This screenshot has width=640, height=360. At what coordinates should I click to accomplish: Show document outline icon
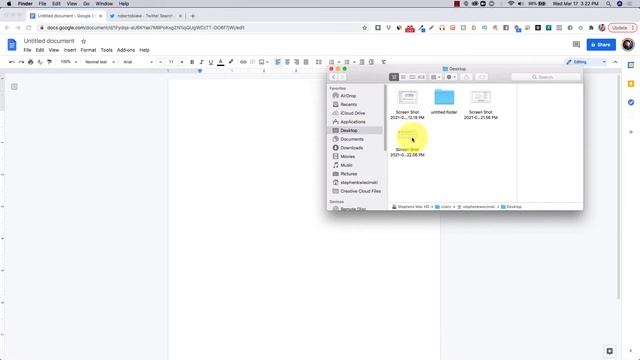point(14,87)
